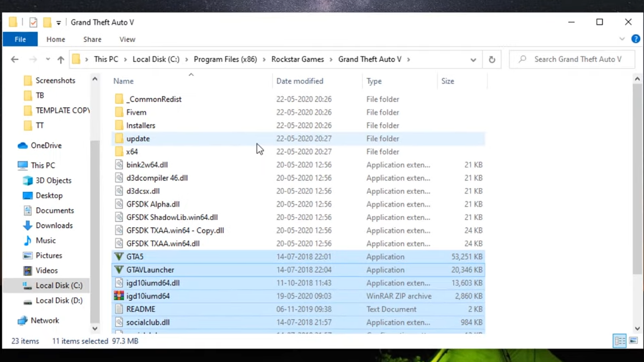Click the Search Grand Theft Auto V box
This screenshot has width=644, height=362.
(x=572, y=59)
